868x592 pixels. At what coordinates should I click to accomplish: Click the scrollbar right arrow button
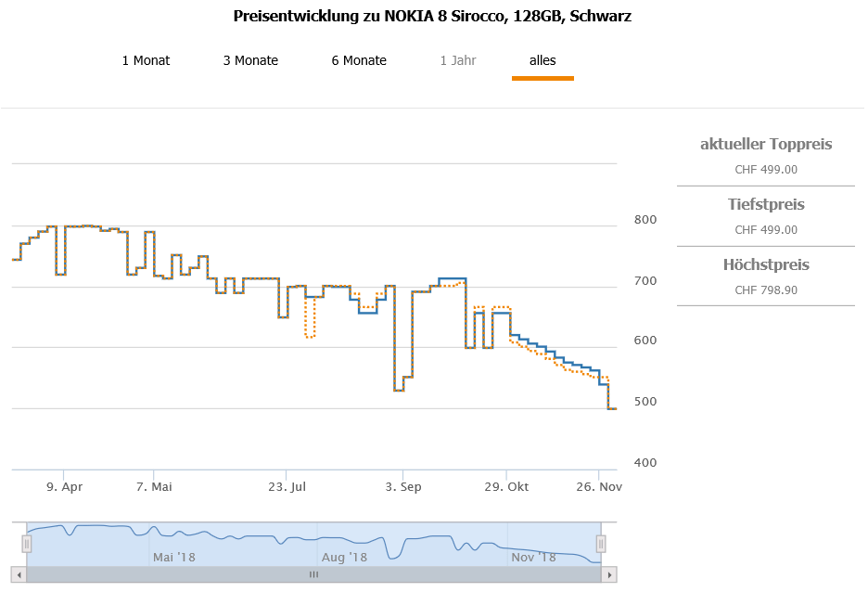coord(609,574)
